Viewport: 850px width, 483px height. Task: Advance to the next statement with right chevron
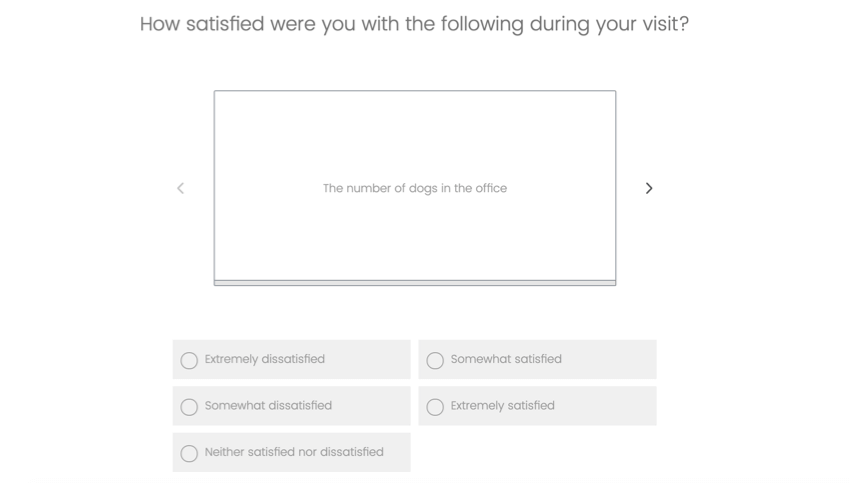(649, 188)
